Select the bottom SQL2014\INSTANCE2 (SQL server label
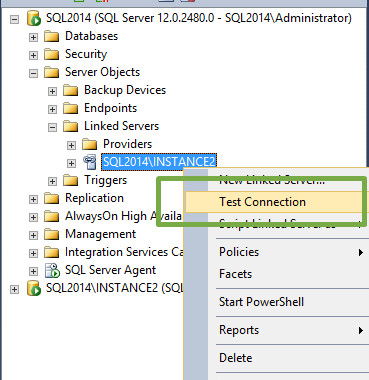Screen dimensions: 369x380 pyautogui.click(x=114, y=288)
